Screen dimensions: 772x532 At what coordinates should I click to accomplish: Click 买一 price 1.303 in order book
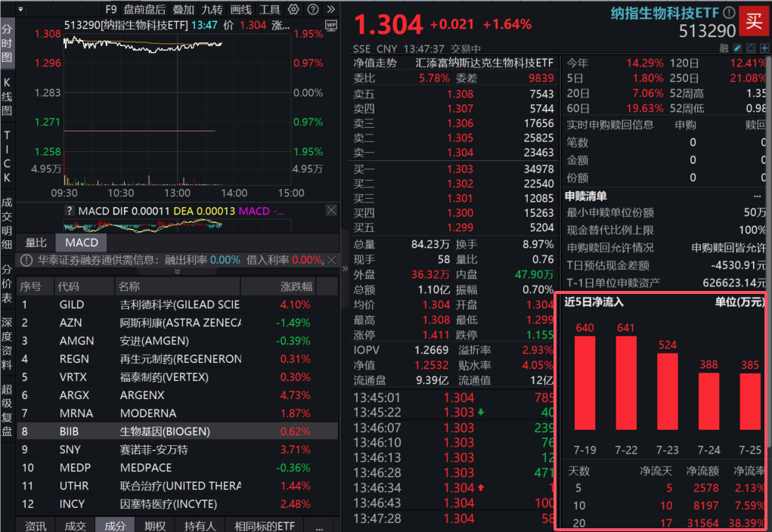coord(460,169)
